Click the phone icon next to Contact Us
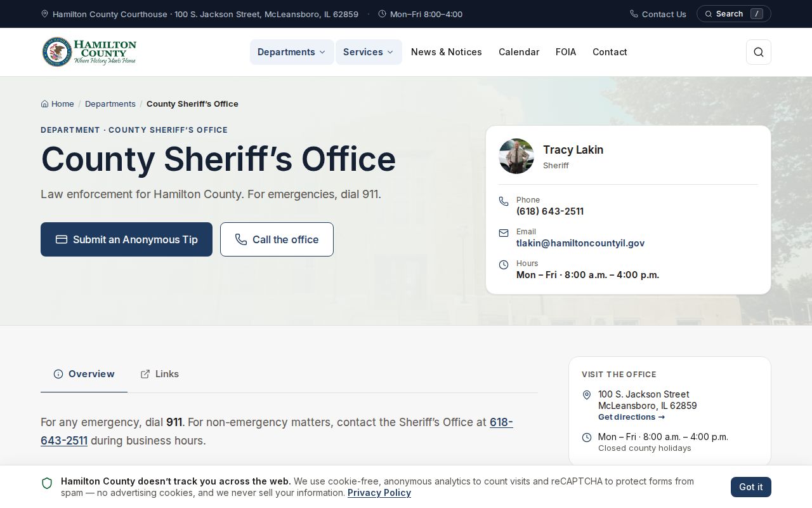 pos(634,14)
